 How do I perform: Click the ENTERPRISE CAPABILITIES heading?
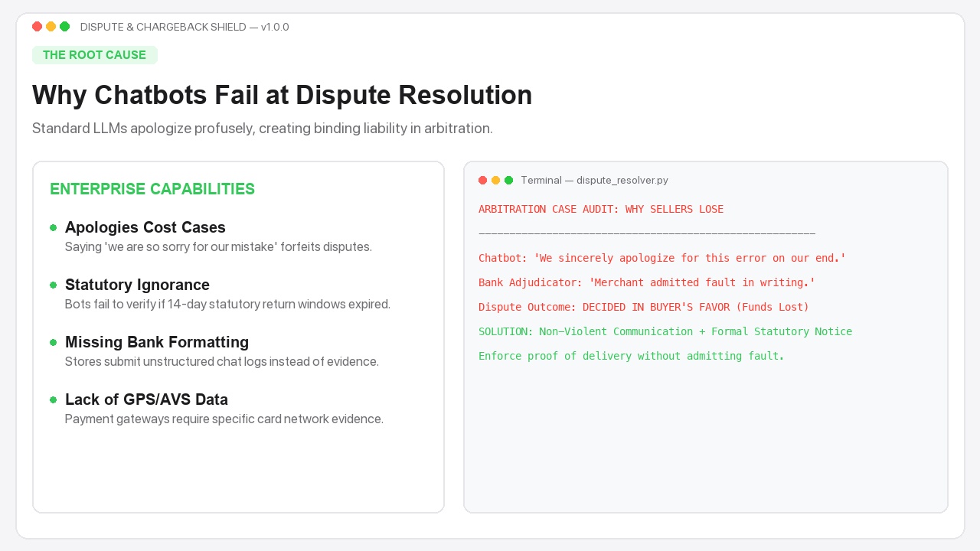click(x=152, y=189)
